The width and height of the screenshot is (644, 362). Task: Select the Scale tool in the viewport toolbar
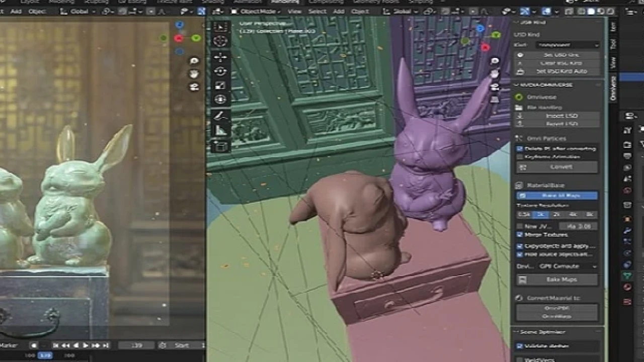pos(220,85)
